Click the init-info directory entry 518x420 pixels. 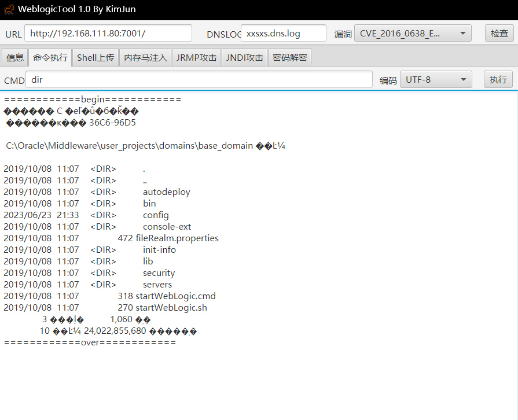[x=159, y=249]
